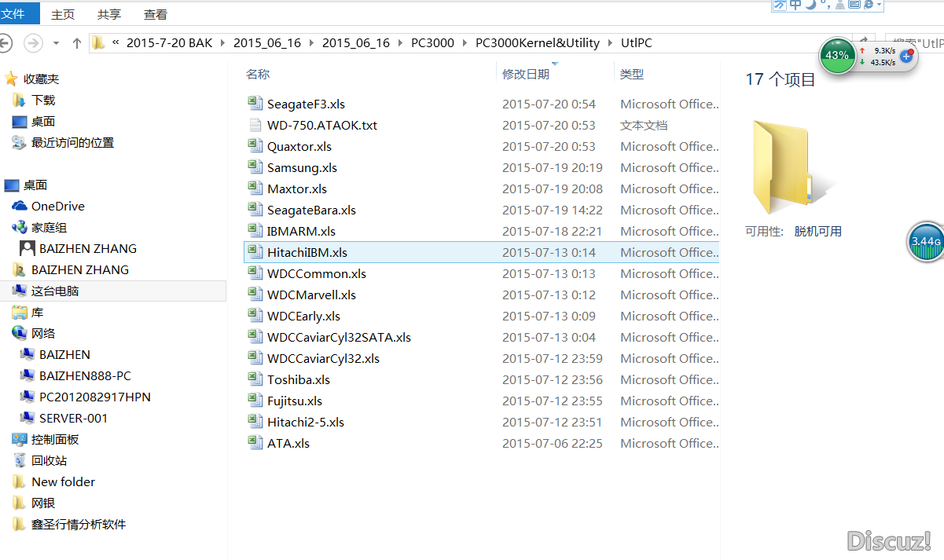Click the 回收站 recycle bin icon
The height and width of the screenshot is (560, 944).
tap(19, 460)
